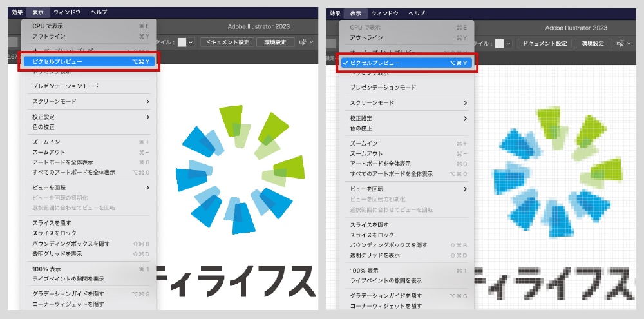Click 環境設定 button in right screenshot
Viewport: 644px width, 319px height.
coord(593,44)
